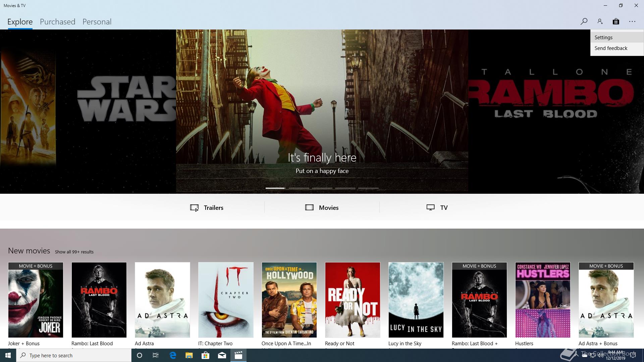Select the first carousel page indicator
The width and height of the screenshot is (644, 362).
coord(275,188)
